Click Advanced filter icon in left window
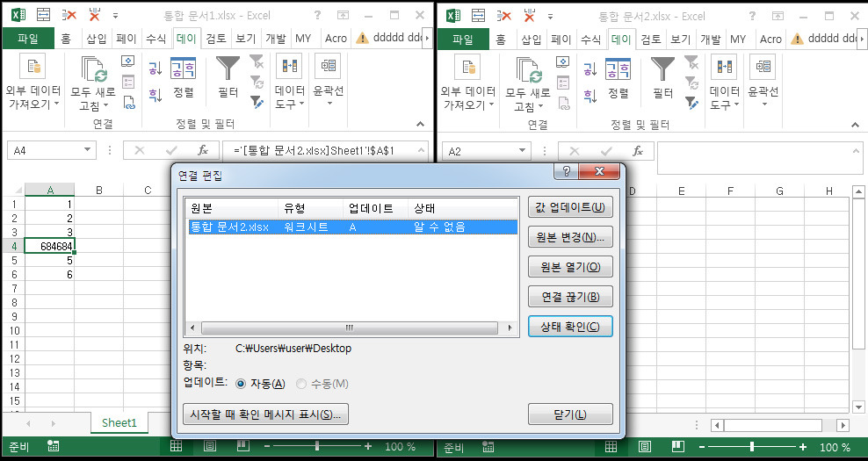This screenshot has width=868, height=461. (257, 102)
